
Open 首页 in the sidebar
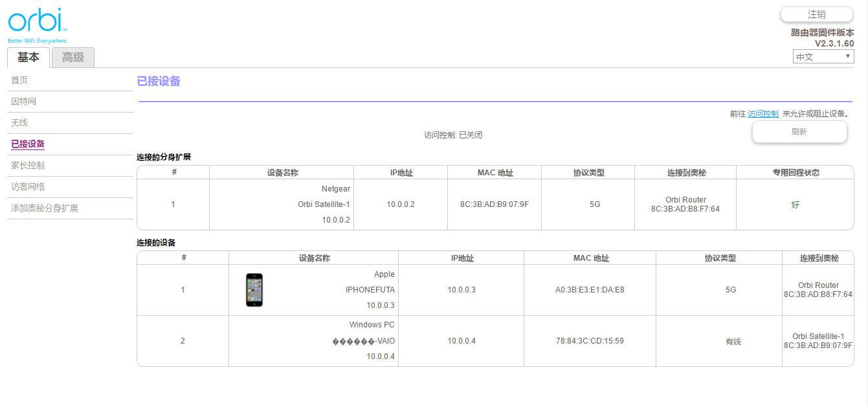tap(19, 80)
